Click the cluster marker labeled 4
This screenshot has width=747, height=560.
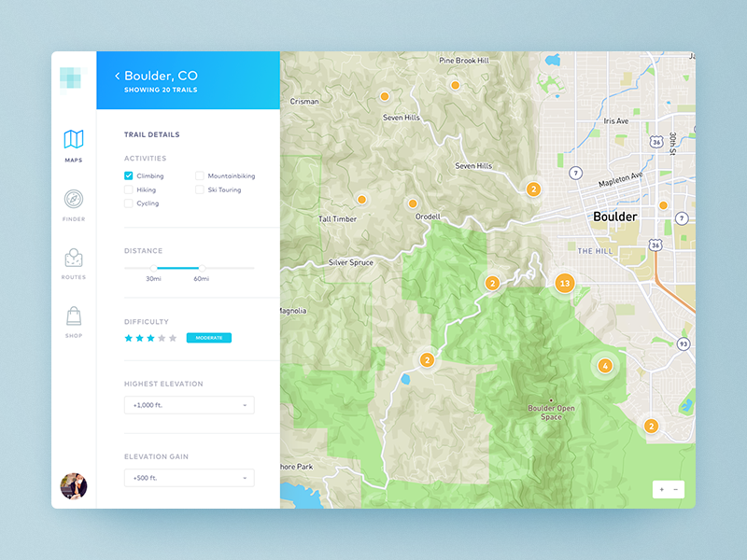(605, 366)
